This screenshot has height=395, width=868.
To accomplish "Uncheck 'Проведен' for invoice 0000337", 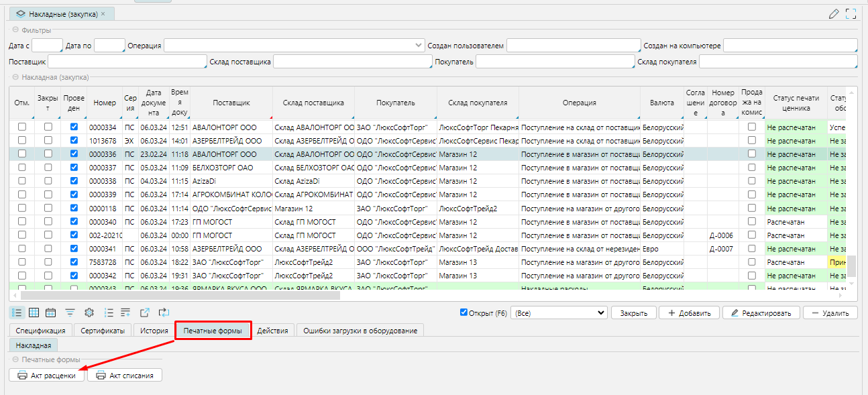I will [74, 167].
